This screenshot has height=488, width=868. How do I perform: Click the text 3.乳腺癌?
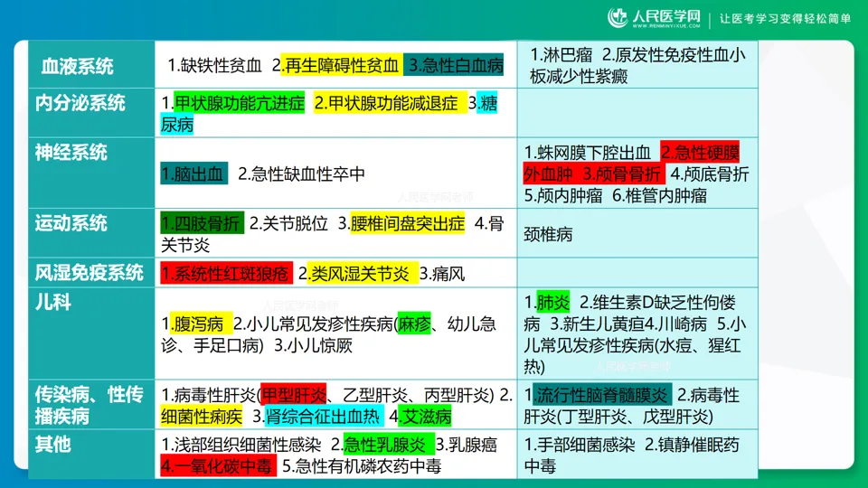(x=467, y=445)
